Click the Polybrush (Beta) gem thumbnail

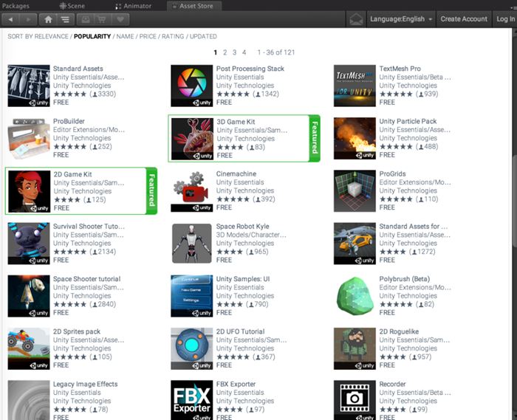tap(355, 296)
